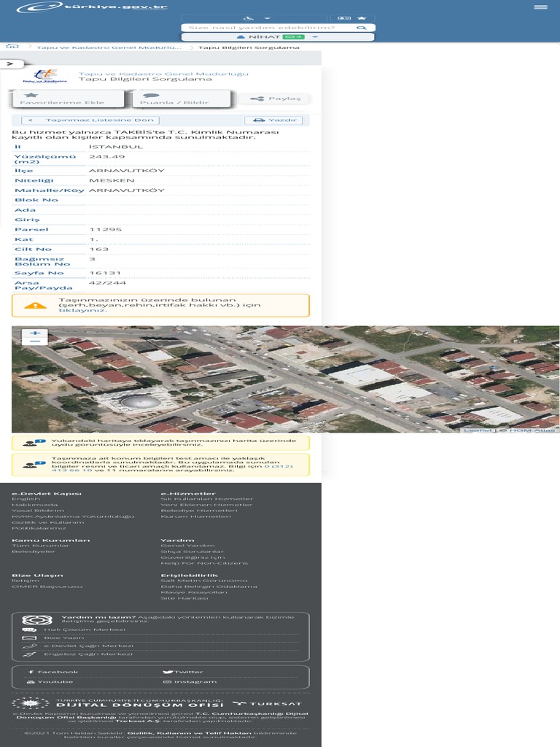Open Site Haritası footer link
Image resolution: width=560 pixels, height=747 pixels.
pyautogui.click(x=184, y=598)
